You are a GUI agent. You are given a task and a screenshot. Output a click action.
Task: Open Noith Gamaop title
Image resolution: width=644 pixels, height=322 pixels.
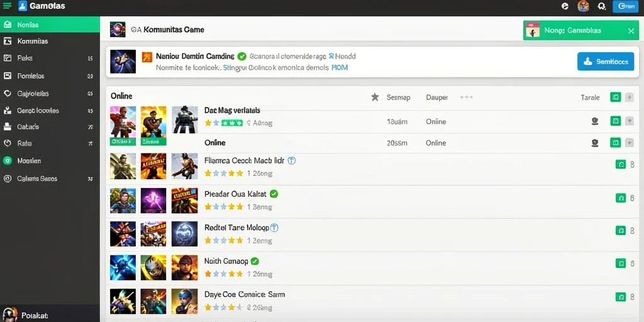click(x=226, y=261)
